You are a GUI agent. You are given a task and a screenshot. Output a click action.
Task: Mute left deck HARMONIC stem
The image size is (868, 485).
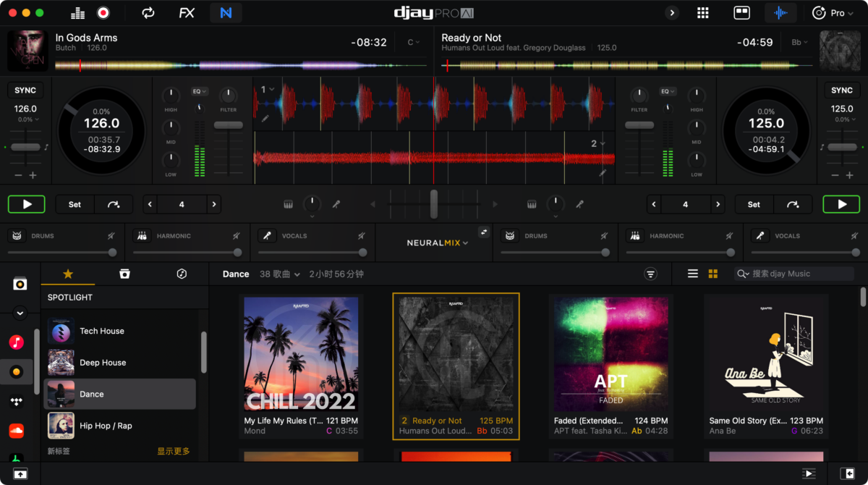tap(236, 236)
